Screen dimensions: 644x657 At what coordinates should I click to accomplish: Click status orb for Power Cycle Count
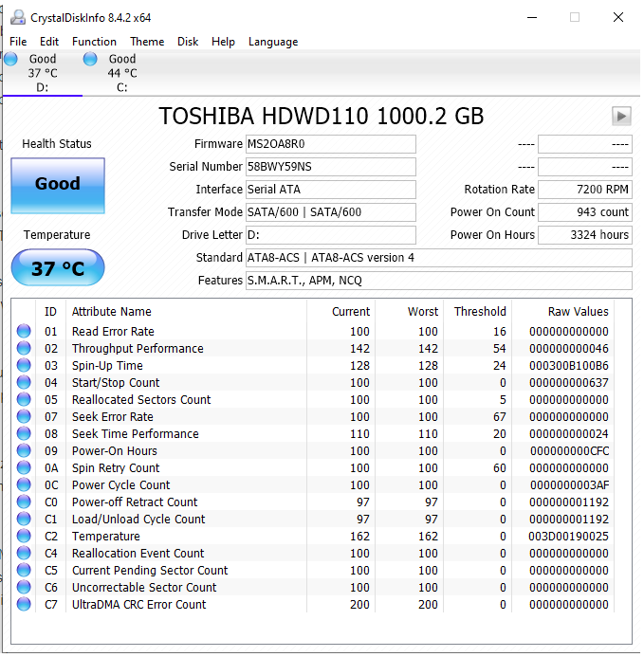click(24, 484)
